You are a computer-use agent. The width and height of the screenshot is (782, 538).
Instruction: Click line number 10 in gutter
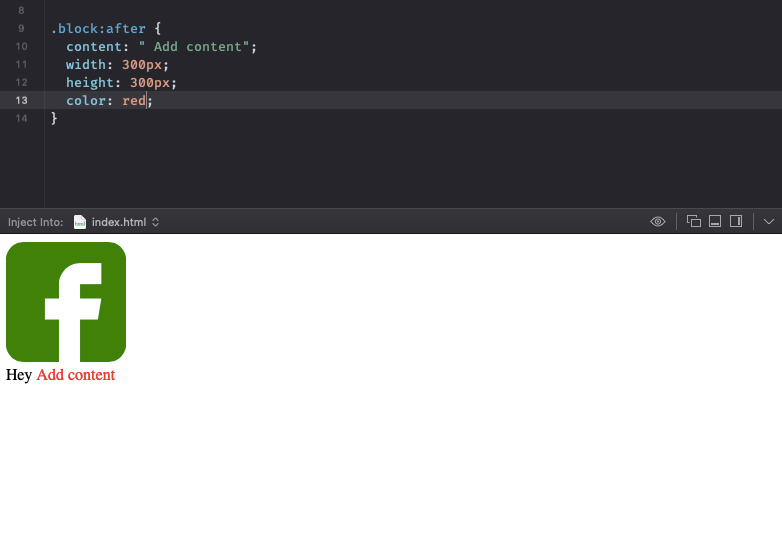click(x=21, y=46)
